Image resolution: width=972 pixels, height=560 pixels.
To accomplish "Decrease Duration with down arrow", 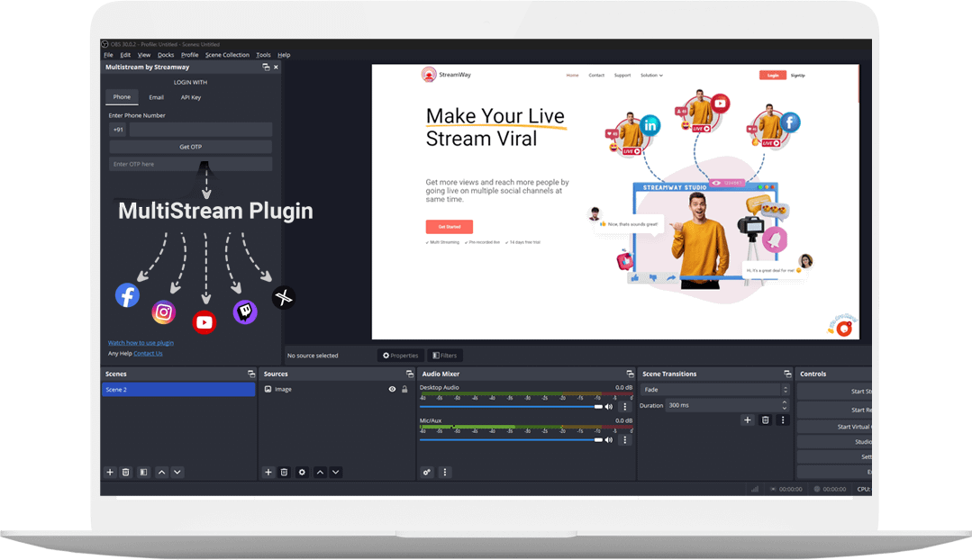I will [x=785, y=408].
